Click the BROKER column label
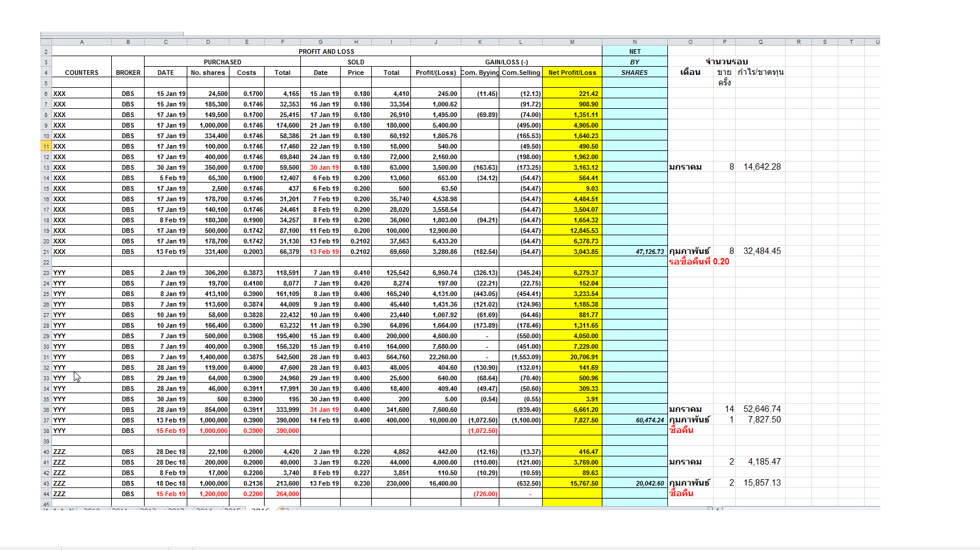The width and height of the screenshot is (980, 550). (x=128, y=73)
